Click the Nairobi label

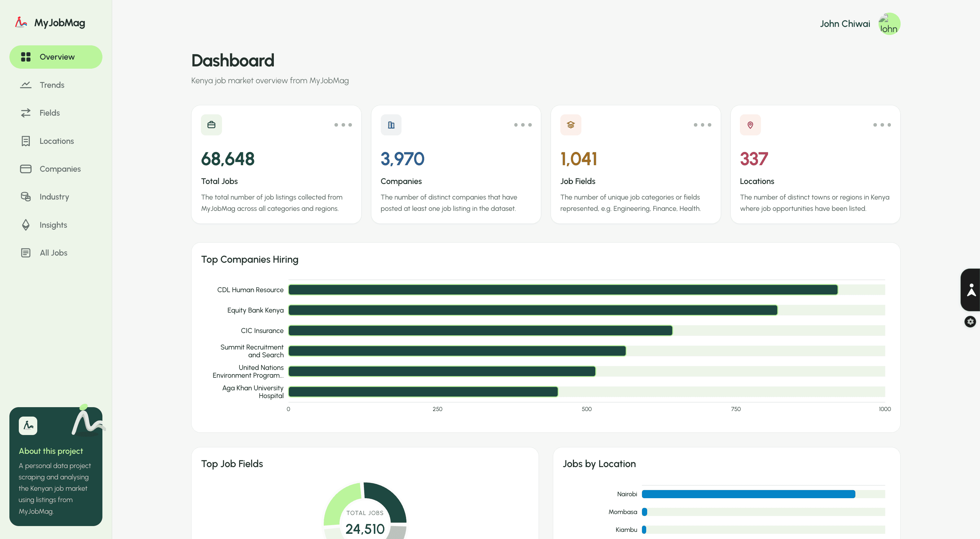pyautogui.click(x=627, y=494)
